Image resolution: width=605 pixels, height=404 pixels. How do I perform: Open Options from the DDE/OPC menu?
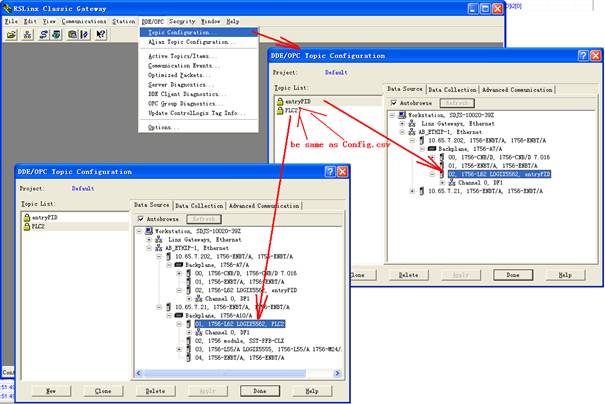click(x=162, y=127)
